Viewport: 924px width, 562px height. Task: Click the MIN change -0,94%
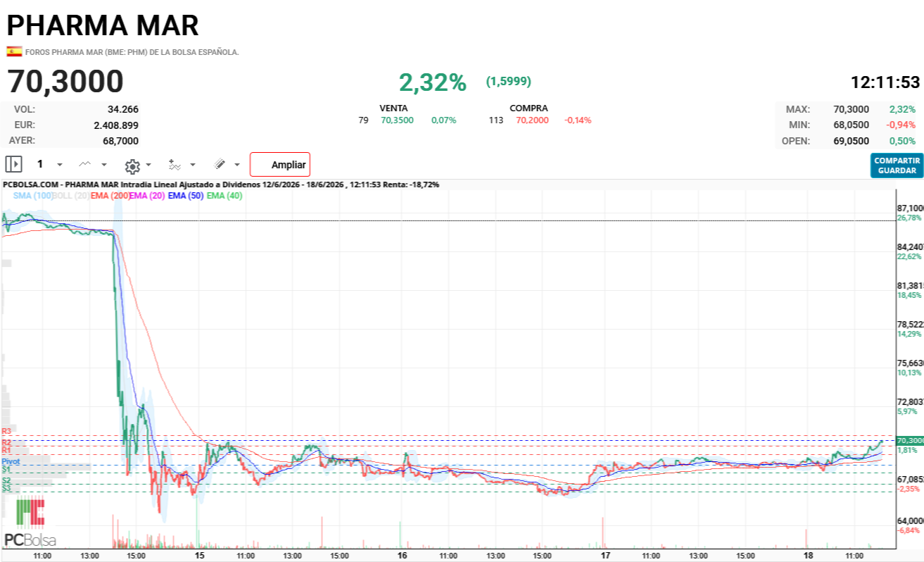[902, 125]
